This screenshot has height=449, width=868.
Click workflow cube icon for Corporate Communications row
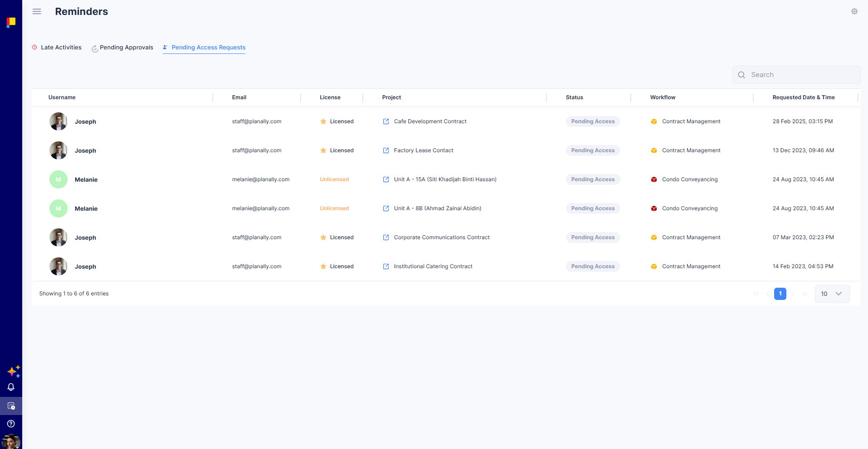click(654, 237)
